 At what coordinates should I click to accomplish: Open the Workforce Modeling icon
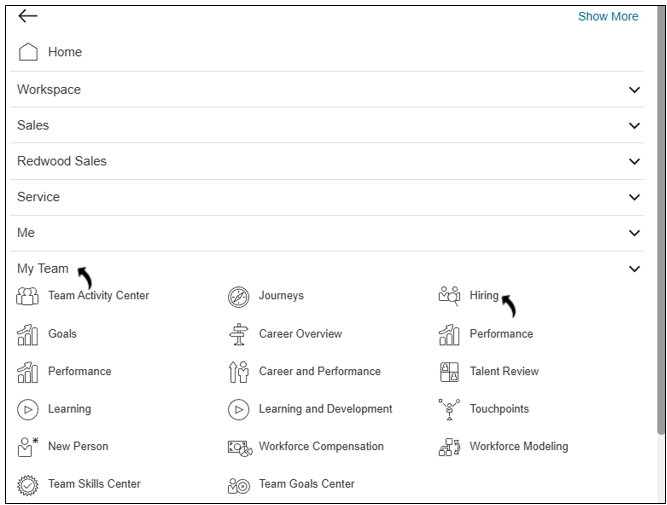(x=449, y=447)
